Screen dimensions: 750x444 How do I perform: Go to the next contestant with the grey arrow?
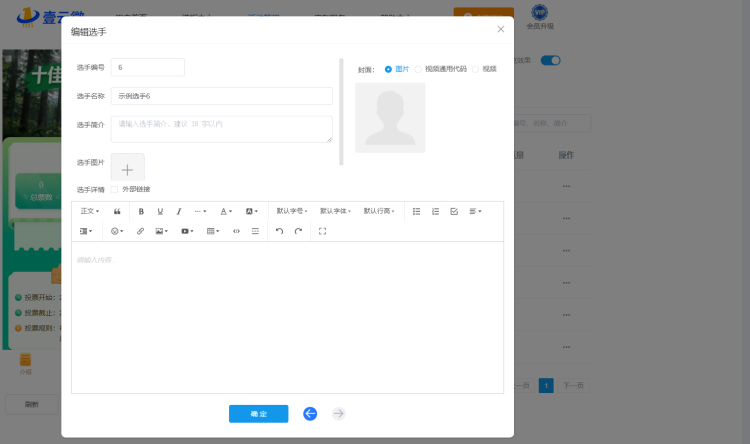click(339, 413)
